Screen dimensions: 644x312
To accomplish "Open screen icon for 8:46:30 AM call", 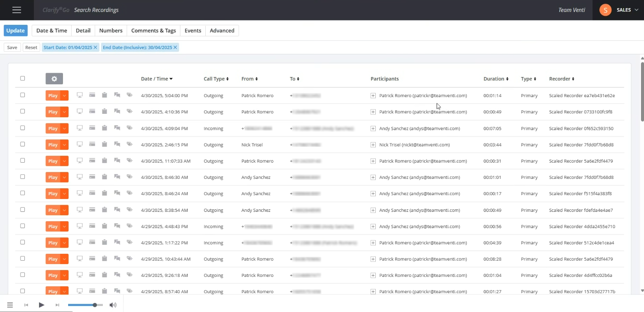I will point(79,177).
